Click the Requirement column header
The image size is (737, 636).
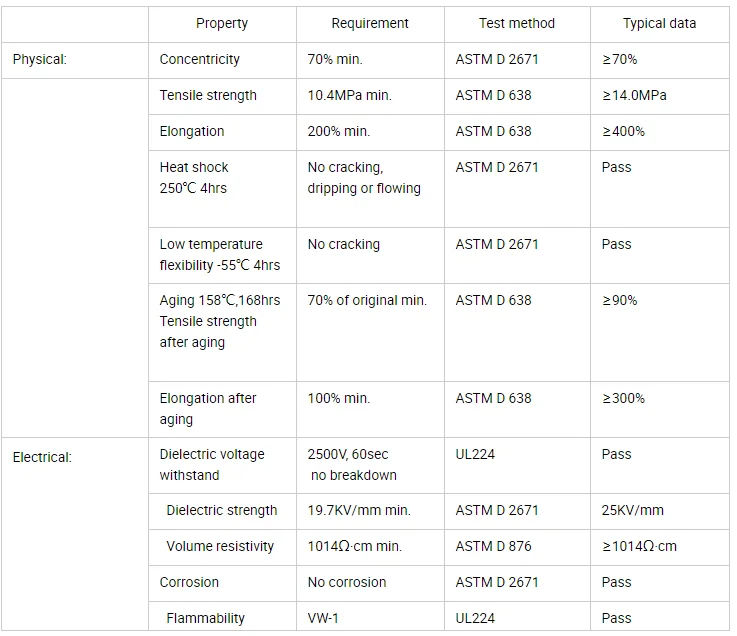370,23
